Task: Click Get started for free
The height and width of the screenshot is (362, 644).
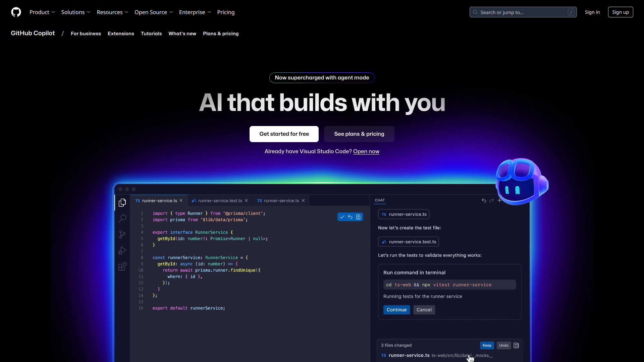Action: click(284, 134)
